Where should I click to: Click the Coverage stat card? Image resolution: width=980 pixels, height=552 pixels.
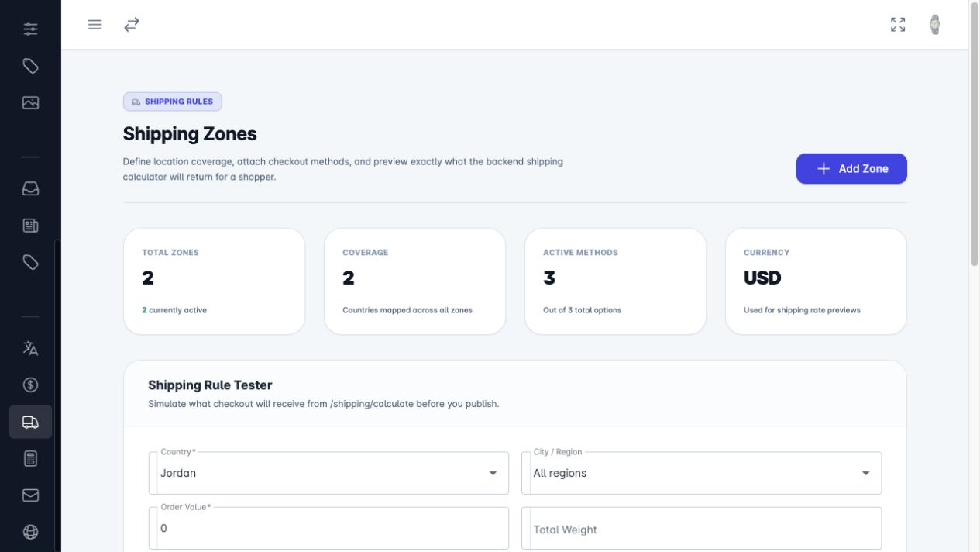(414, 281)
